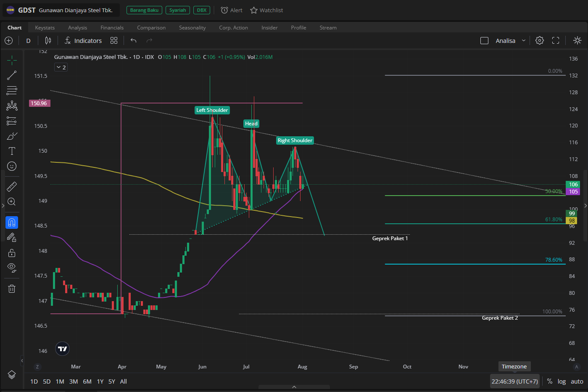Open timezone menu at 22:46:39 (UTC+7)
The height and width of the screenshot is (392, 588).
[515, 381]
